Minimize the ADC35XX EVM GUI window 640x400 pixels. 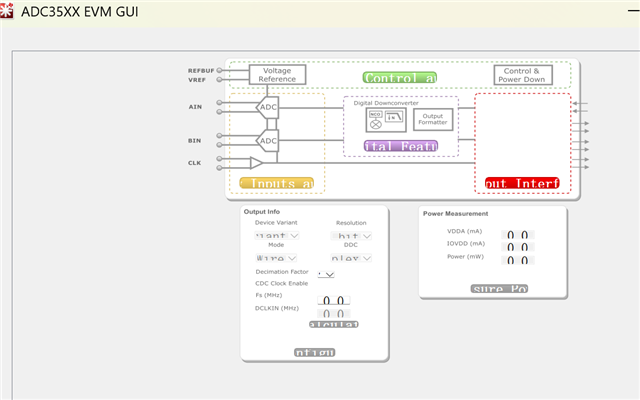(633, 11)
